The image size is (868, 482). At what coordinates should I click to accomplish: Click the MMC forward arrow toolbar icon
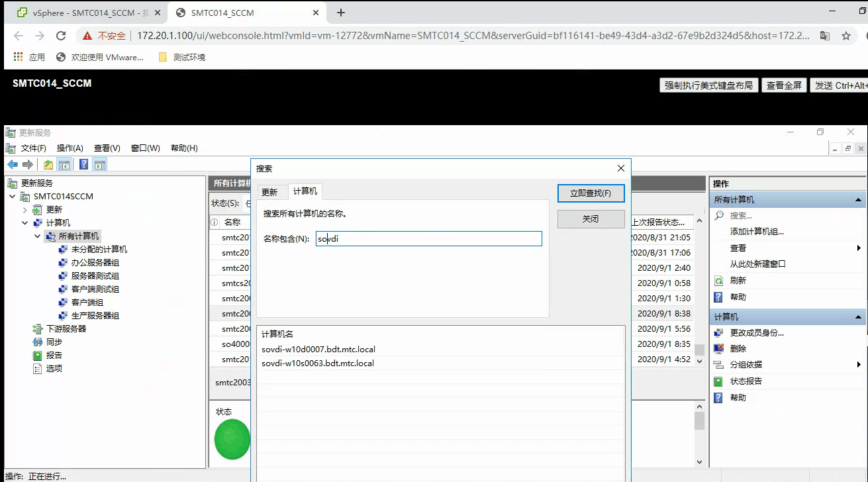pos(28,165)
